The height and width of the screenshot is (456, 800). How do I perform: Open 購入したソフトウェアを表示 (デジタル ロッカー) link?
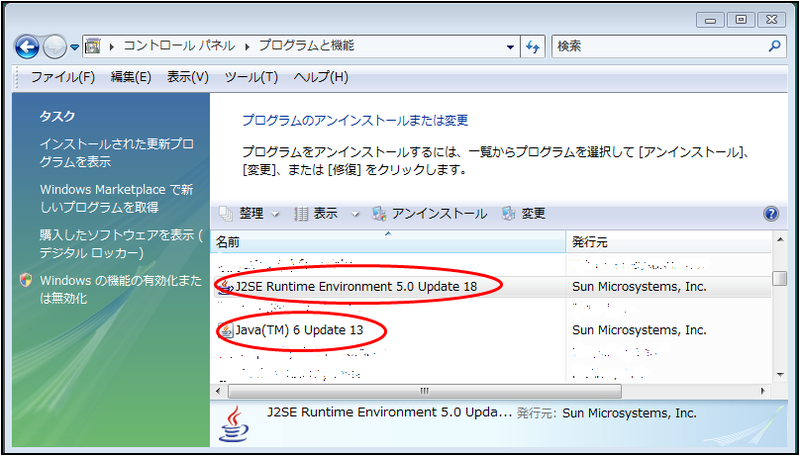click(x=121, y=244)
